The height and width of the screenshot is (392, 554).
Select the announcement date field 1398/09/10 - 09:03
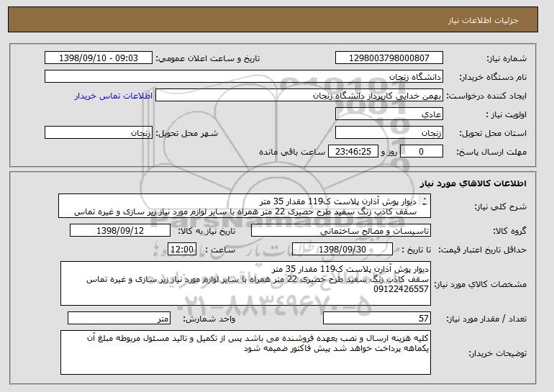pyautogui.click(x=99, y=58)
